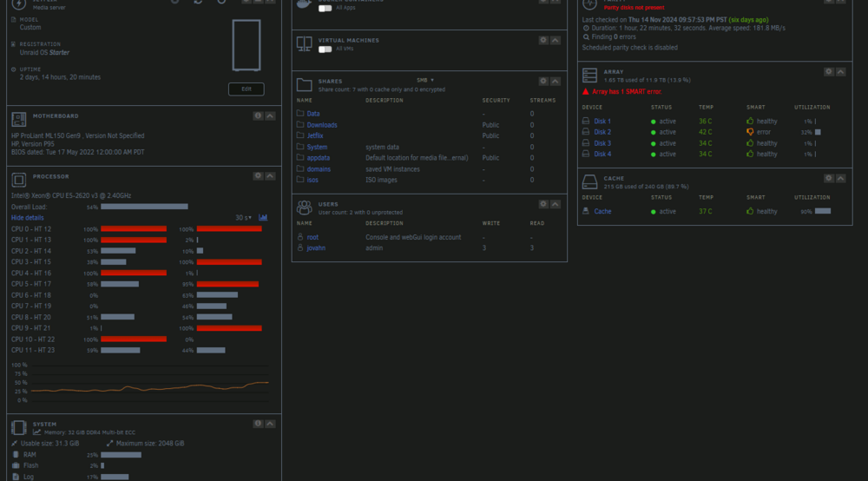
Task: Open Shares panel settings gear
Action: [543, 82]
